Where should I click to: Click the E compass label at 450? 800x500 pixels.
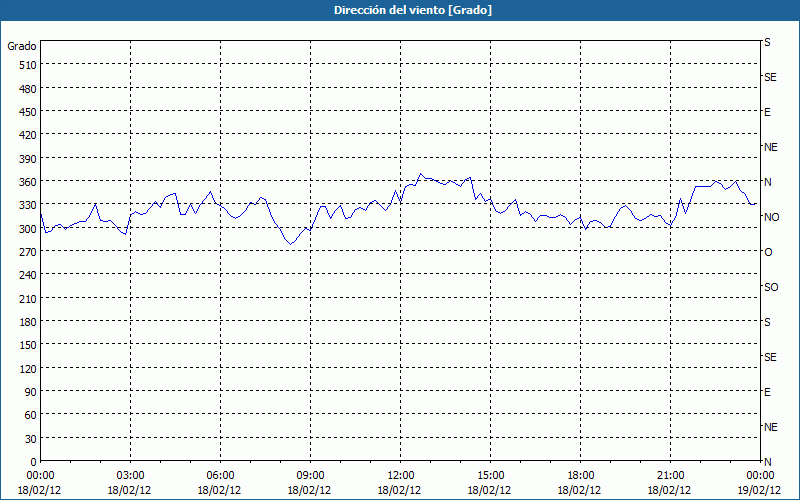click(x=767, y=112)
